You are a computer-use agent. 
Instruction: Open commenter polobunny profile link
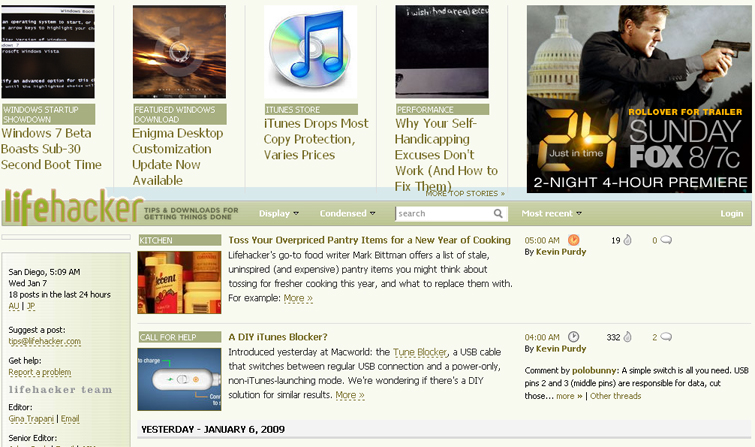click(x=594, y=370)
